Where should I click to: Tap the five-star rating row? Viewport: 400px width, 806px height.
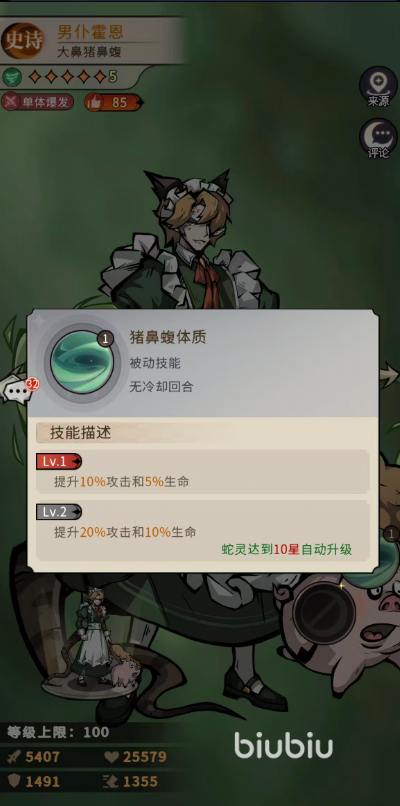click(72, 77)
